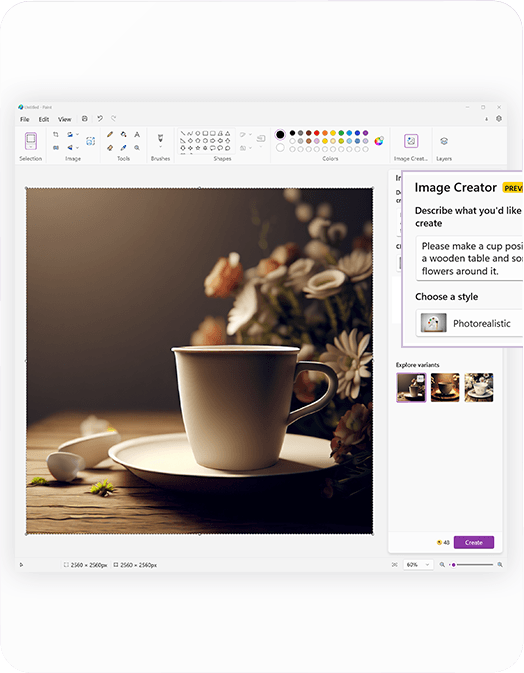Image resolution: width=524 pixels, height=673 pixels.
Task: Click the Remove background icon
Action: click(x=90, y=141)
